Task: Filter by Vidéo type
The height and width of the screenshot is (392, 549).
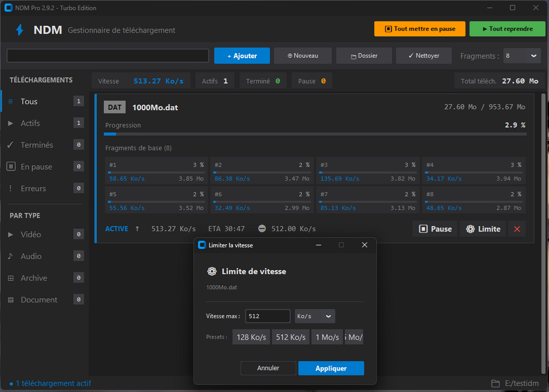Action: [x=45, y=234]
